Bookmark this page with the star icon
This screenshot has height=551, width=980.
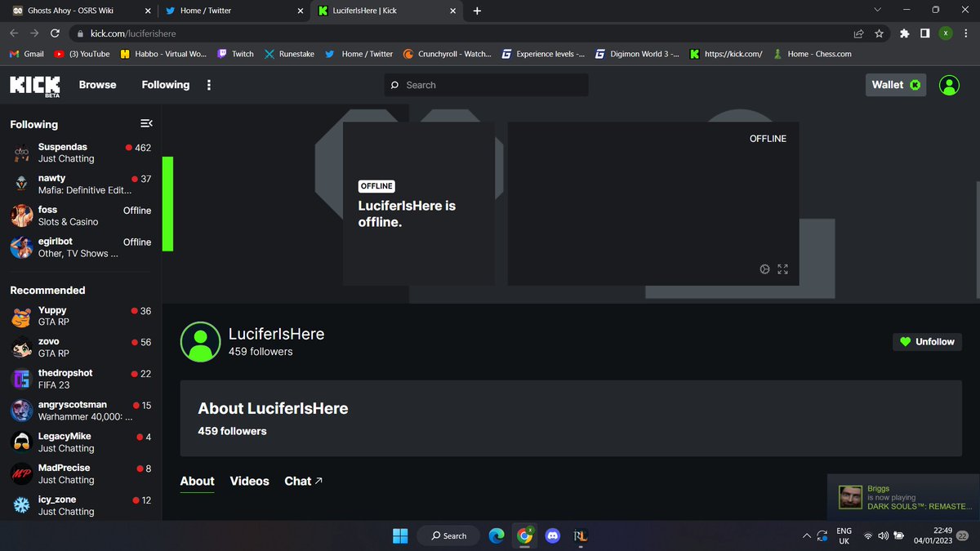click(879, 33)
